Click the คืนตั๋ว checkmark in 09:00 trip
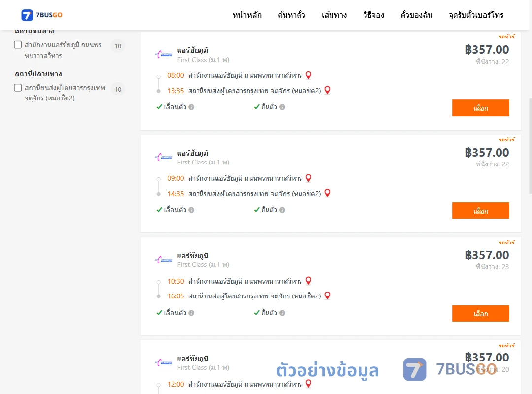The image size is (532, 394). pyautogui.click(x=257, y=210)
